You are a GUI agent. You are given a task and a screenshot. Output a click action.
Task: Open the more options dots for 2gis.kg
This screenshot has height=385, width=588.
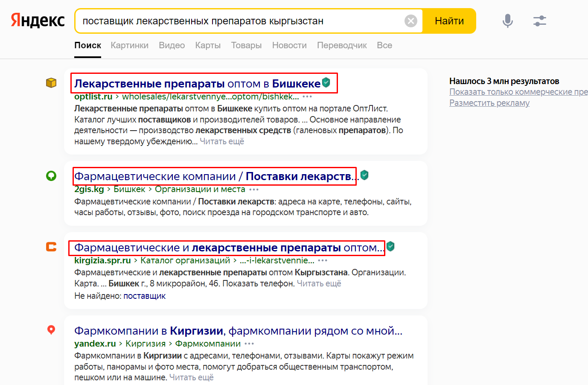point(254,190)
